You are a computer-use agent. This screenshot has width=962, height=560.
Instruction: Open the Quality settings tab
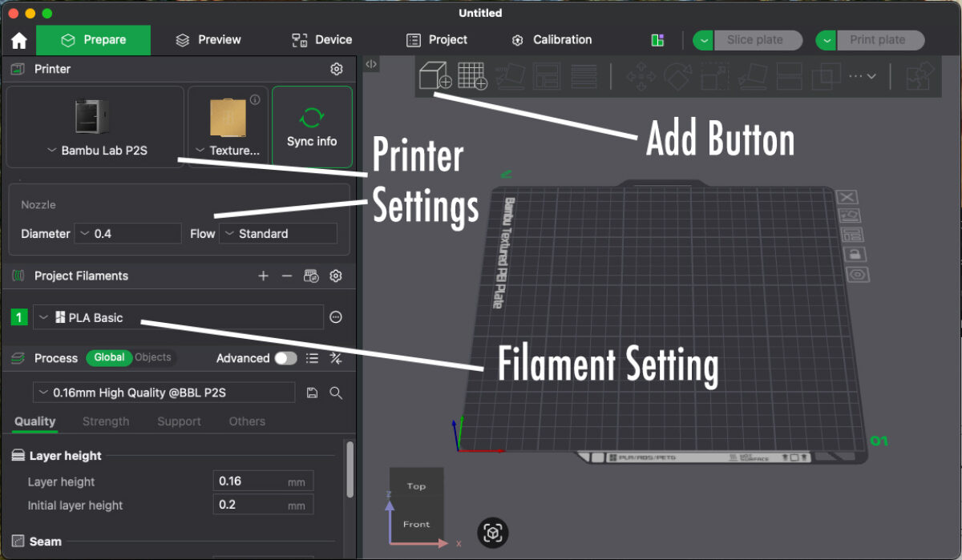pyautogui.click(x=35, y=421)
